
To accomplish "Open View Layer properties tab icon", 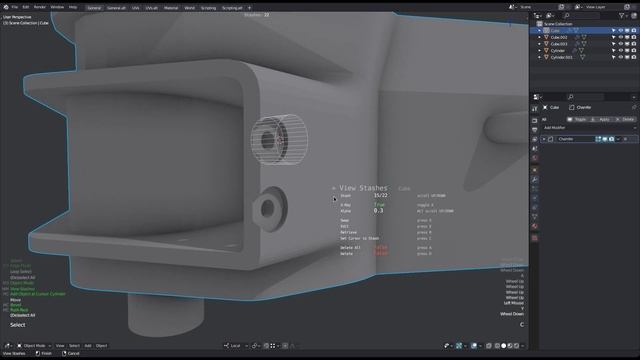I will (535, 139).
